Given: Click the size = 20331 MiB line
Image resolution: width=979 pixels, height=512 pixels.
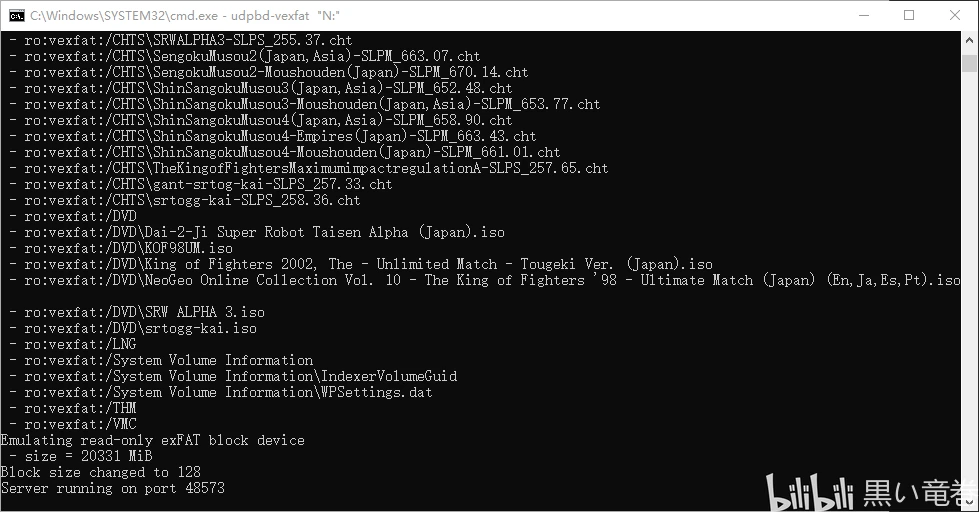Looking at the screenshot, I should point(81,456).
